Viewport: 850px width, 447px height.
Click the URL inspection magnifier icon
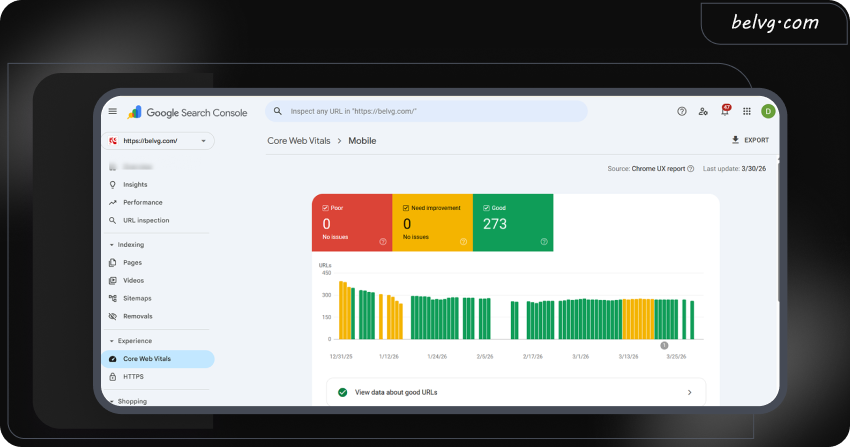[113, 221]
